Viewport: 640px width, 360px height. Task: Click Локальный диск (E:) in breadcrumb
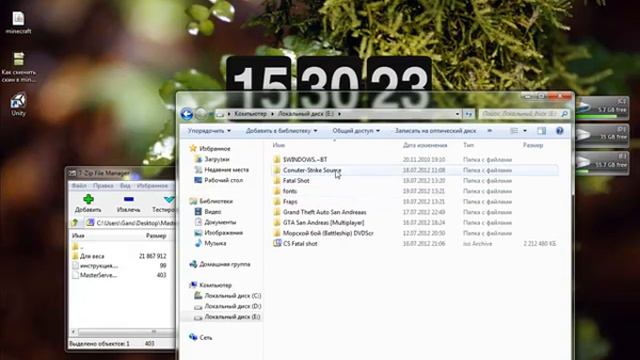(x=306, y=114)
